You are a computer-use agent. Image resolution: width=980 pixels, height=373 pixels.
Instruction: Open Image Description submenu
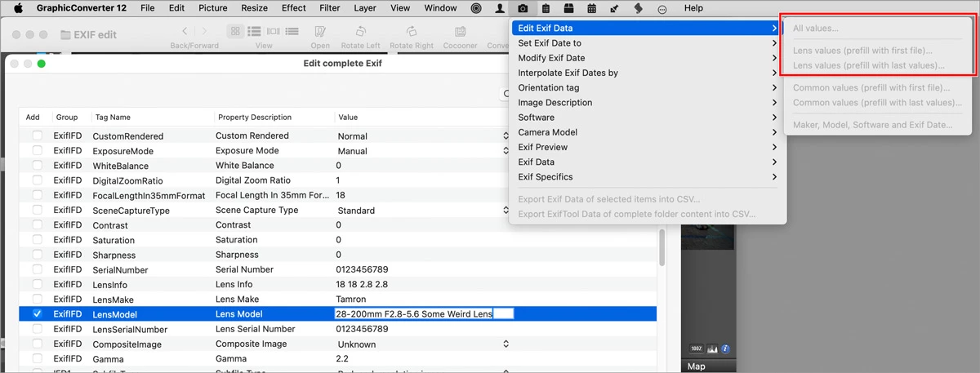click(x=647, y=102)
